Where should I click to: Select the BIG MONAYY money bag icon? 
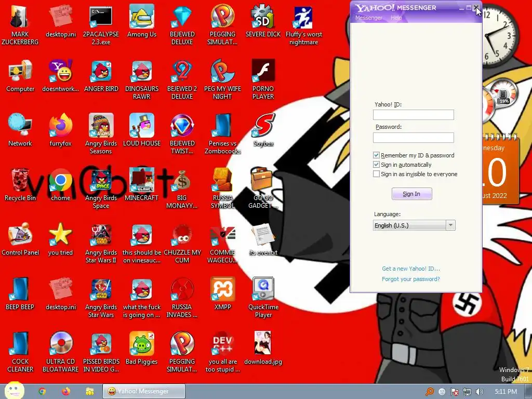tap(182, 189)
